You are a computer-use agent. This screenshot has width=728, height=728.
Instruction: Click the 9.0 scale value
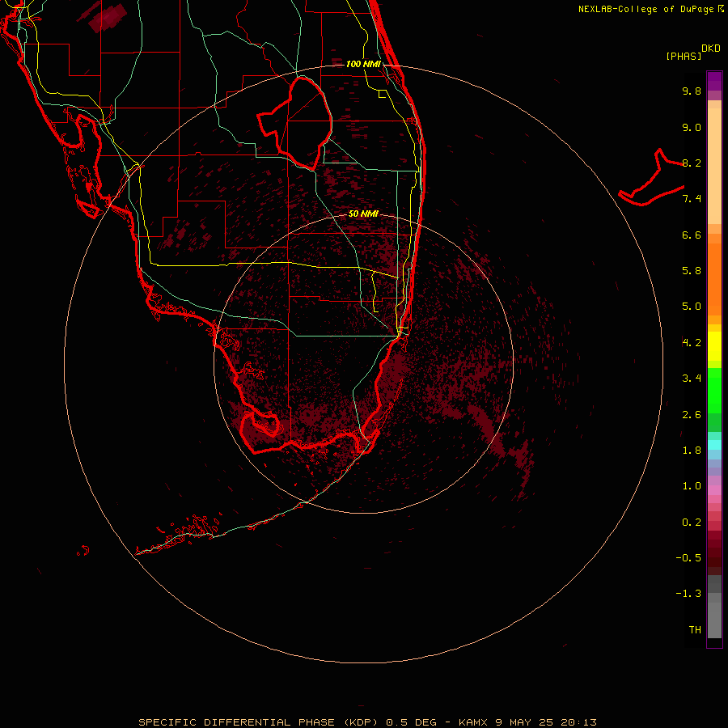[x=692, y=127]
